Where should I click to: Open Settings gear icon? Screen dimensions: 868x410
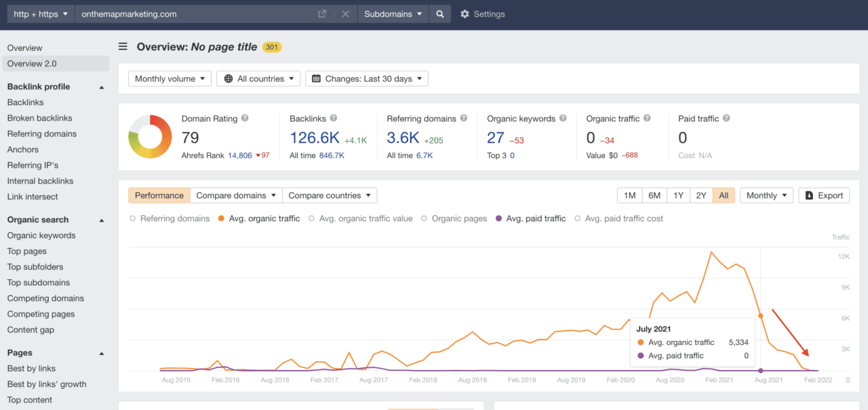pyautogui.click(x=465, y=14)
